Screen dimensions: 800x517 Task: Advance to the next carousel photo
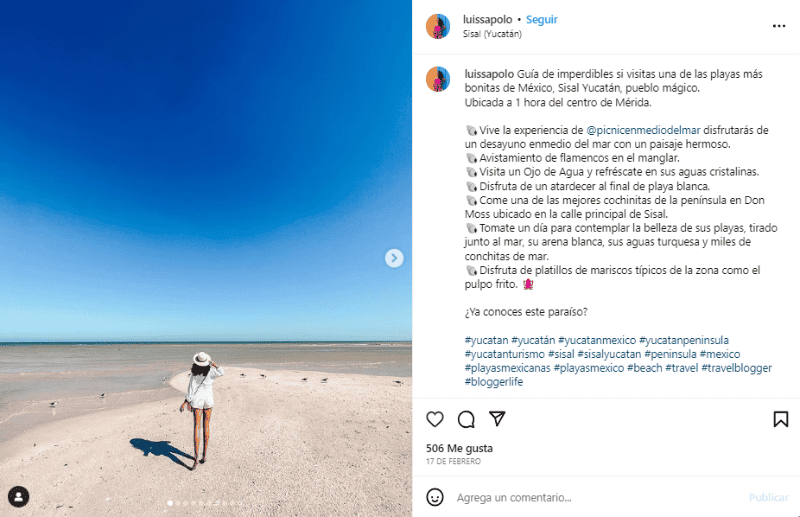point(394,258)
